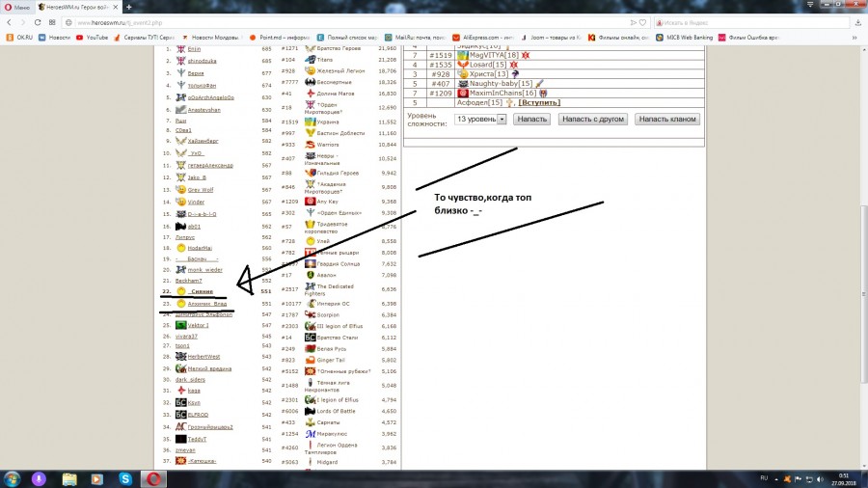This screenshot has width=868, height=488.
Task: Click the Any Key red clan icon
Action: (x=310, y=202)
